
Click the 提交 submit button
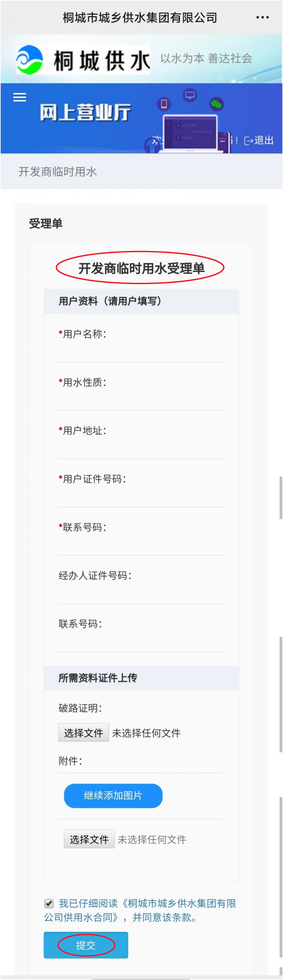point(86,945)
